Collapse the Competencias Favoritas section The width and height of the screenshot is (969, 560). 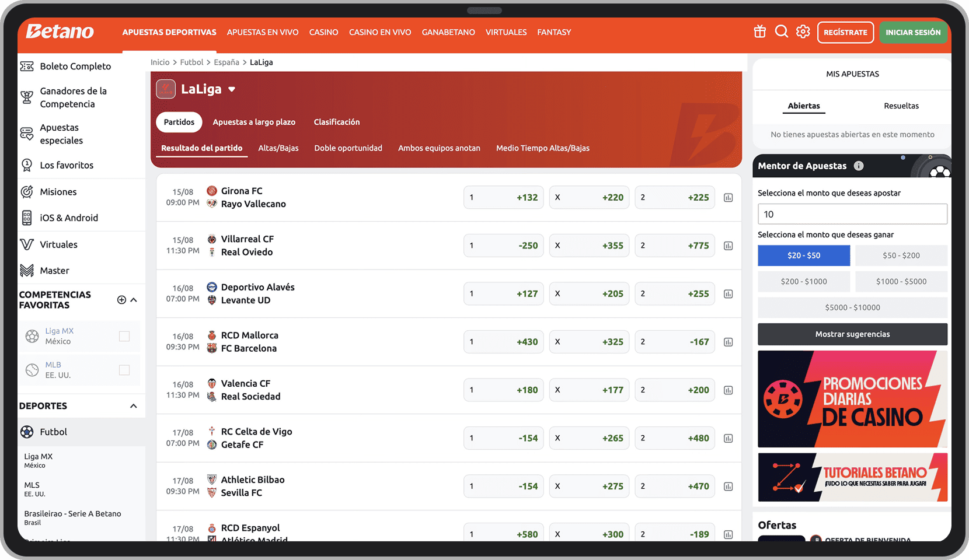point(134,300)
